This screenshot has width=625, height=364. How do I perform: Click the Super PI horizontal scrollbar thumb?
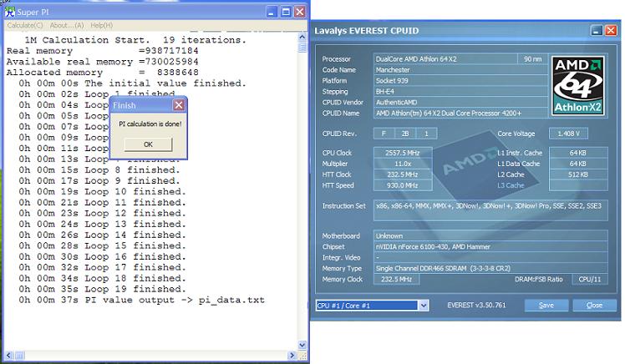click(19, 355)
